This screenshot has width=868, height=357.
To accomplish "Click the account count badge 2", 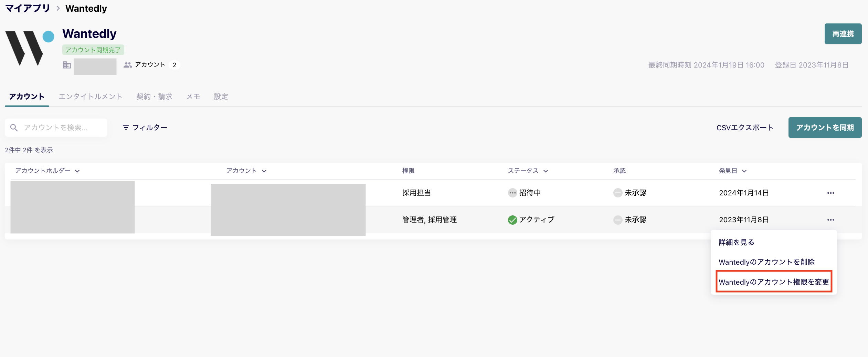I will point(174,65).
